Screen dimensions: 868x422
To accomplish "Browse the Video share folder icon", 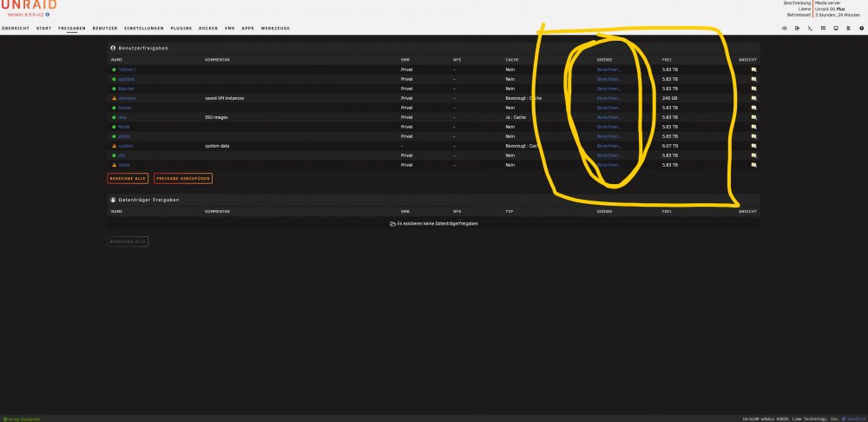I will [753, 165].
